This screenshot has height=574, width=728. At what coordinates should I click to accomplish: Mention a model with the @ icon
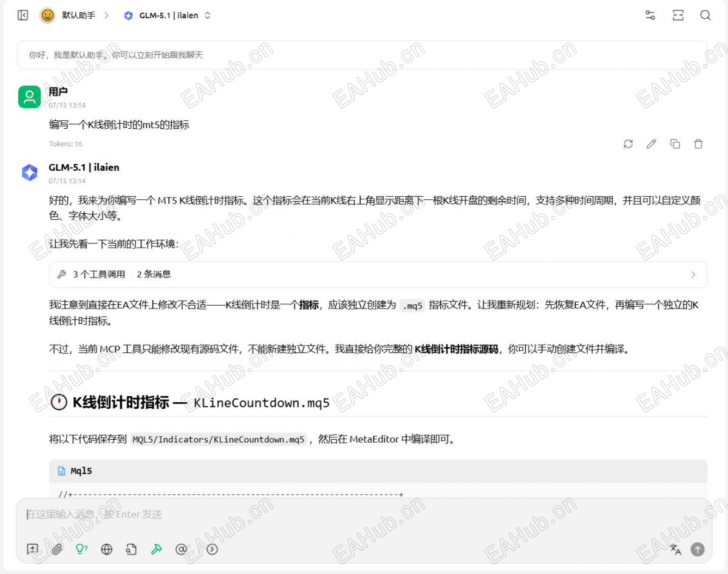pyautogui.click(x=181, y=549)
